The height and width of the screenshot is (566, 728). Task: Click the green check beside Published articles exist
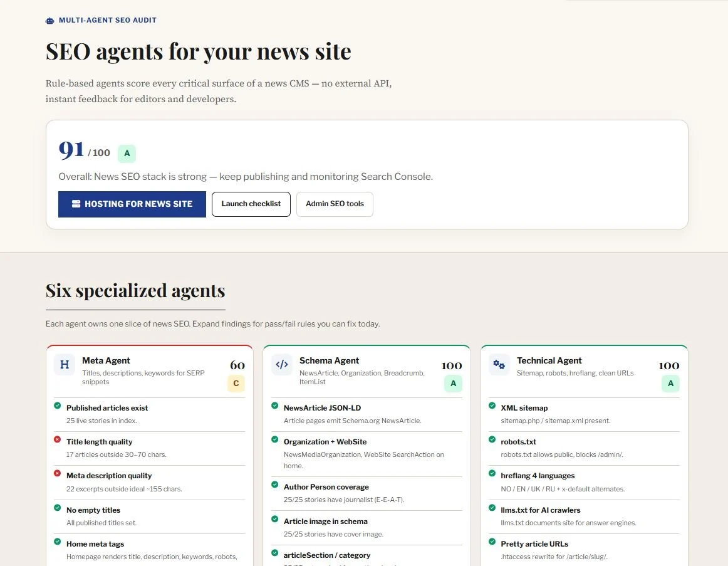(58, 406)
